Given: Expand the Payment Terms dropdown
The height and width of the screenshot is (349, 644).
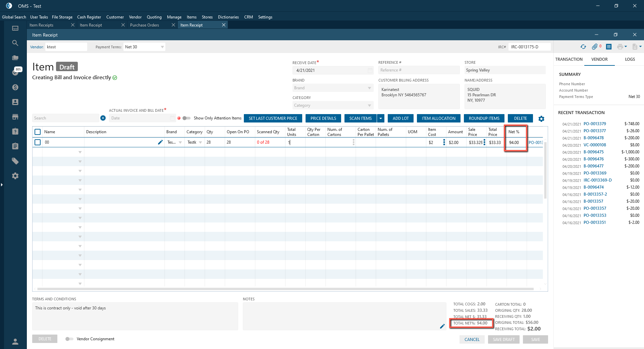Looking at the screenshot, I should point(162,47).
